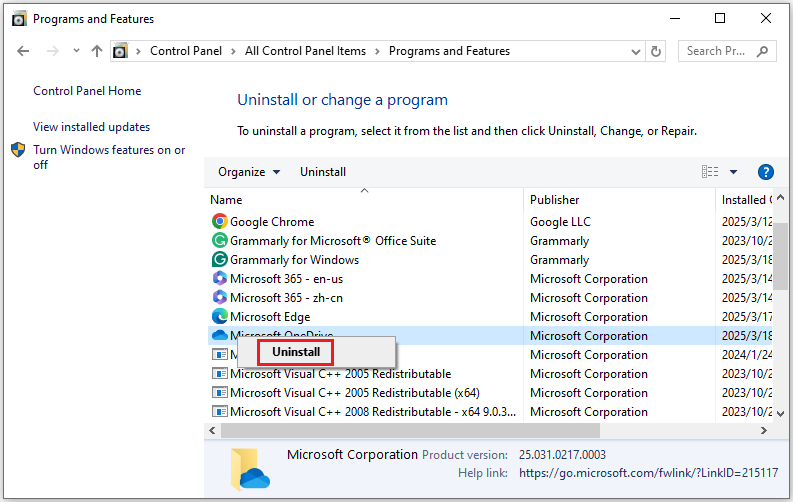Click the Visual C++ 2005 Redistributable icon

(x=219, y=374)
